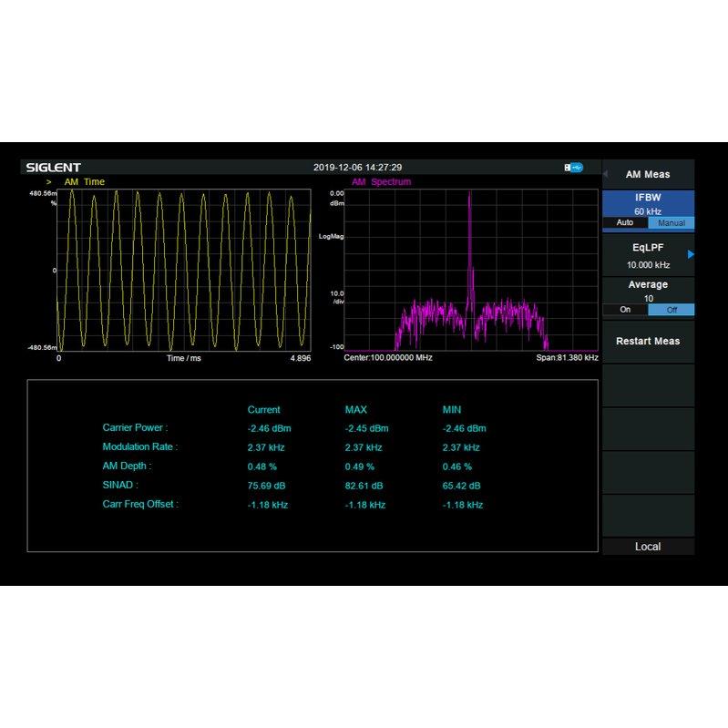Click the Local button
The image size is (728, 728).
click(x=648, y=547)
